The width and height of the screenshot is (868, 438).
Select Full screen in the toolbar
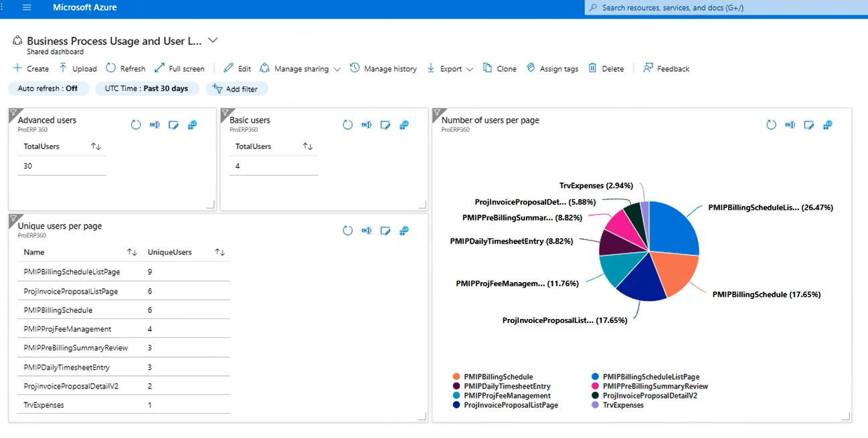(179, 68)
